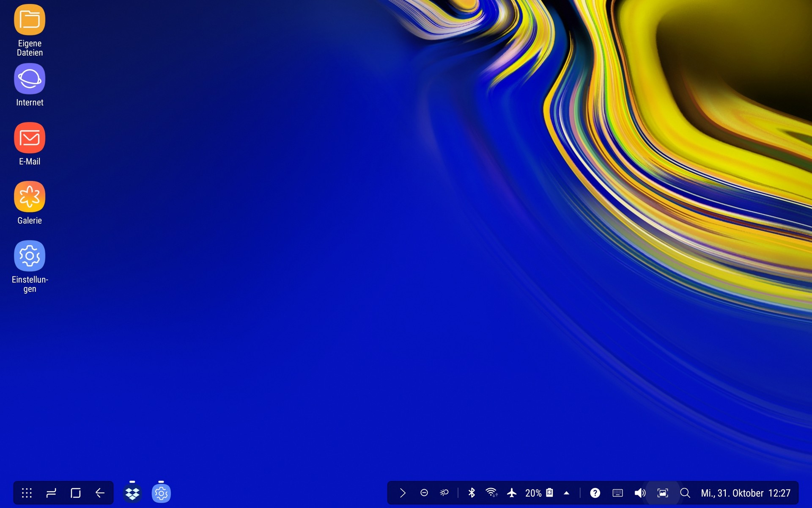812x508 pixels.
Task: Click the back arrow in the taskbar
Action: [x=100, y=493]
